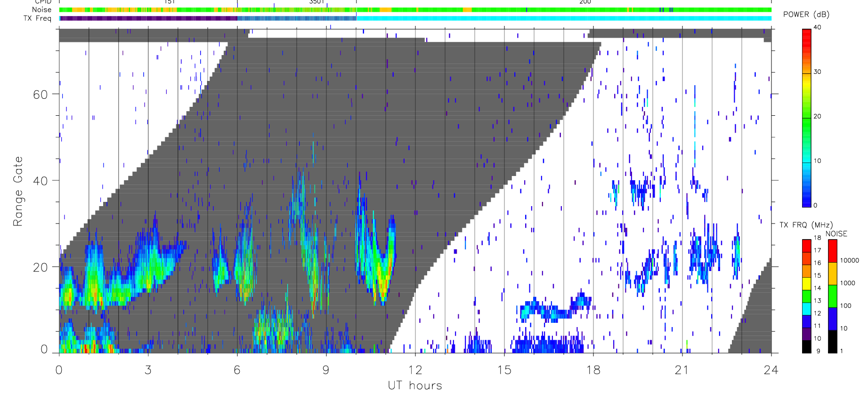The height and width of the screenshot is (400, 868).
Task: Click the 18 MHz label on TX FRQ scale
Action: (x=817, y=238)
